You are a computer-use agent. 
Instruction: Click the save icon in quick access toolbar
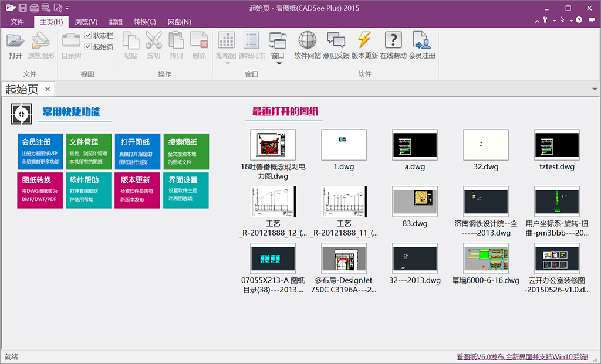point(22,8)
